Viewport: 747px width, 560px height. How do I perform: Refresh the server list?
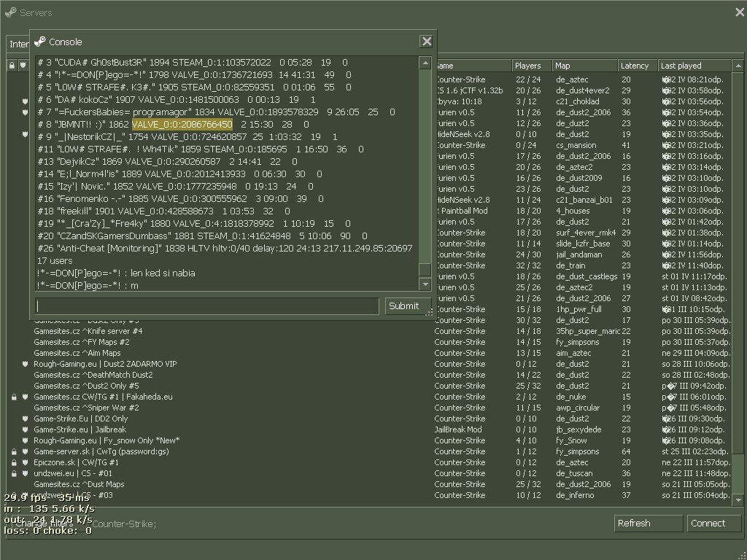click(x=648, y=523)
